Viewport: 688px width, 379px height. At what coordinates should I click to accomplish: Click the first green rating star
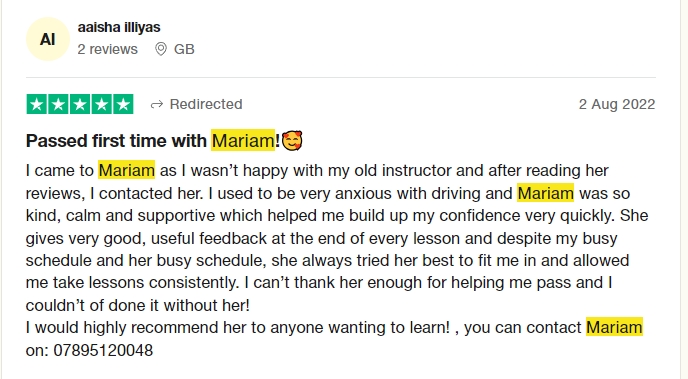(x=37, y=104)
